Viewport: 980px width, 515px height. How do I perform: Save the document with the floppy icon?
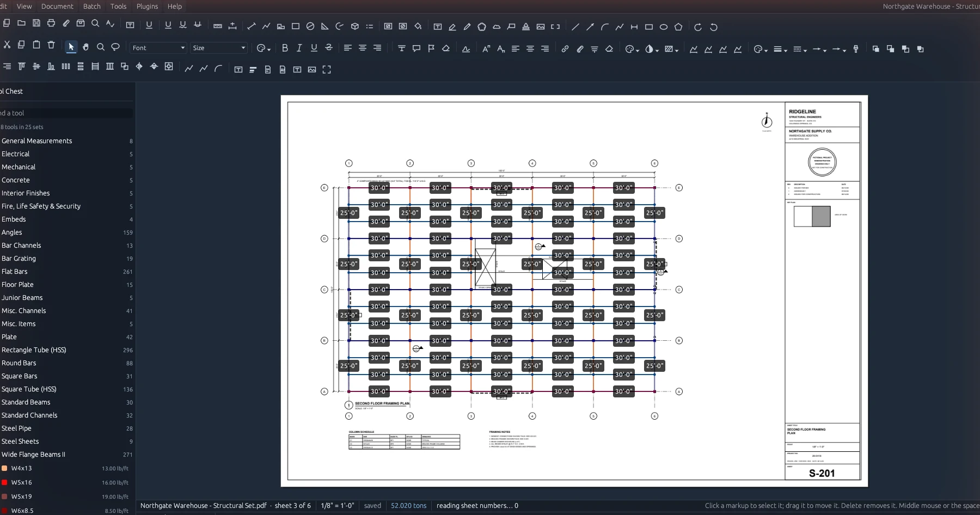tap(36, 23)
